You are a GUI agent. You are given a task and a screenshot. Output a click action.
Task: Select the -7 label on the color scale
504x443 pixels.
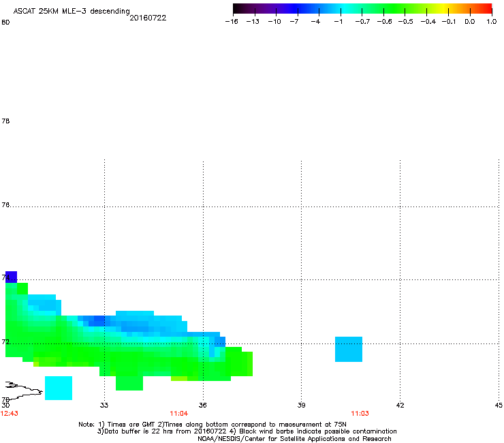[x=294, y=22]
